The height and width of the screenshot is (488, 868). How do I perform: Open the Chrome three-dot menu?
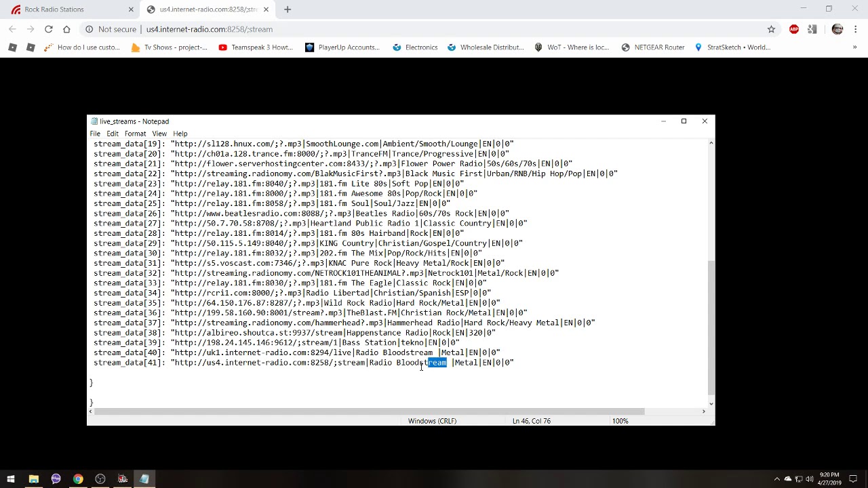point(856,29)
